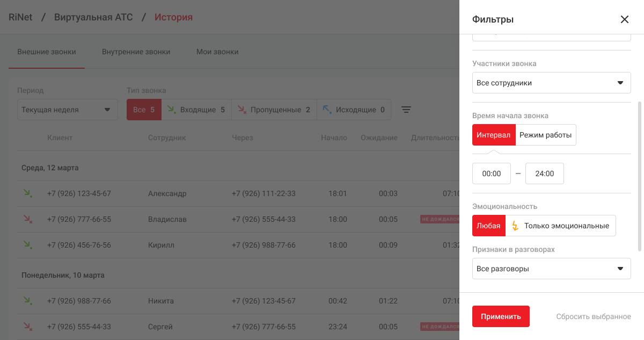Filter calls by Входящие
The image size is (644, 340).
(x=196, y=110)
